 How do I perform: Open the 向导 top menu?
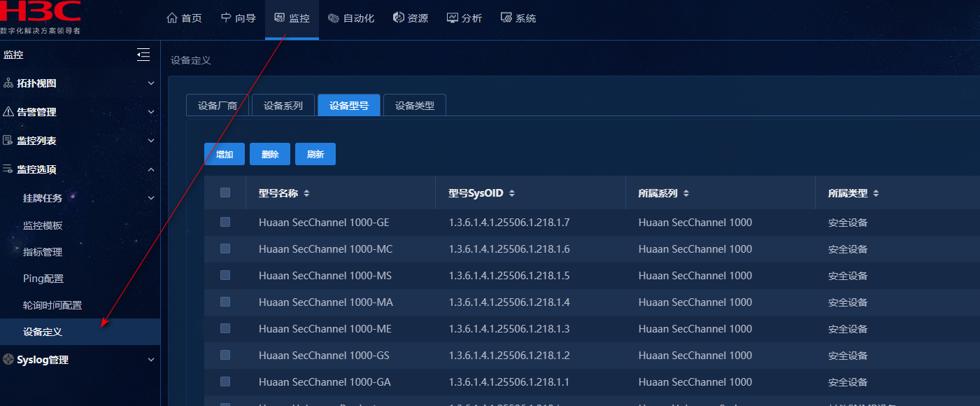click(239, 18)
